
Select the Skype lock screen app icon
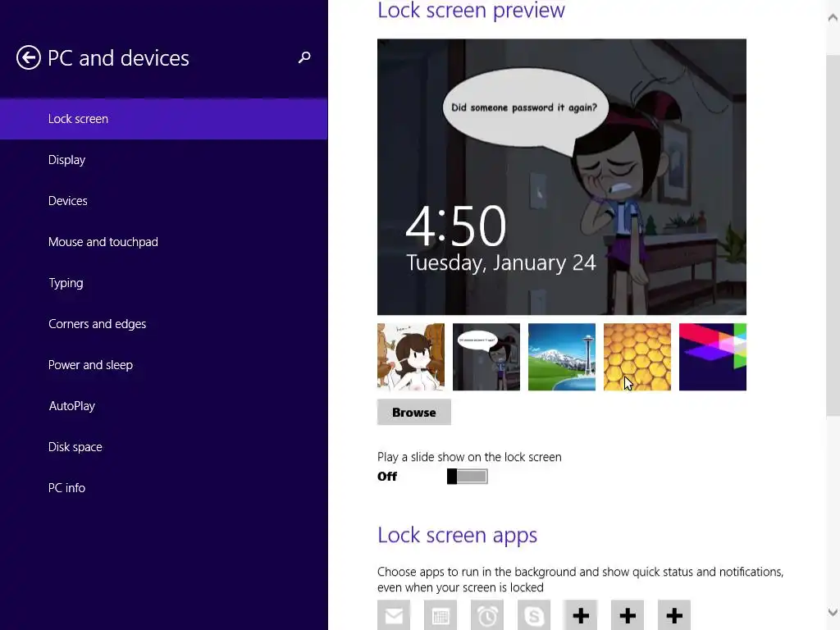pyautogui.click(x=534, y=615)
